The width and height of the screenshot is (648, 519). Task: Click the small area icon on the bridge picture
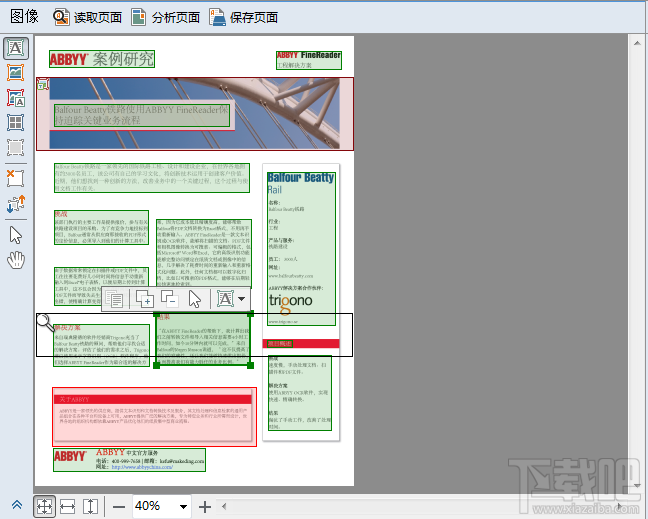(x=43, y=85)
